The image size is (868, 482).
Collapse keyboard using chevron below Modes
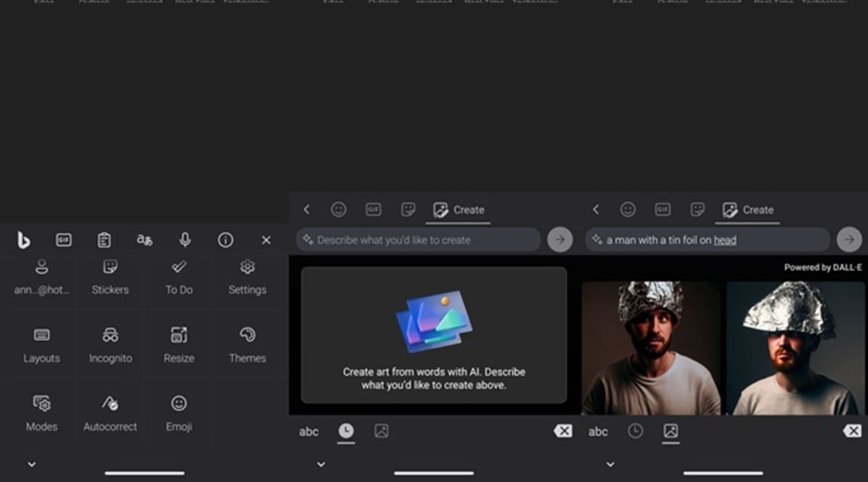32,464
